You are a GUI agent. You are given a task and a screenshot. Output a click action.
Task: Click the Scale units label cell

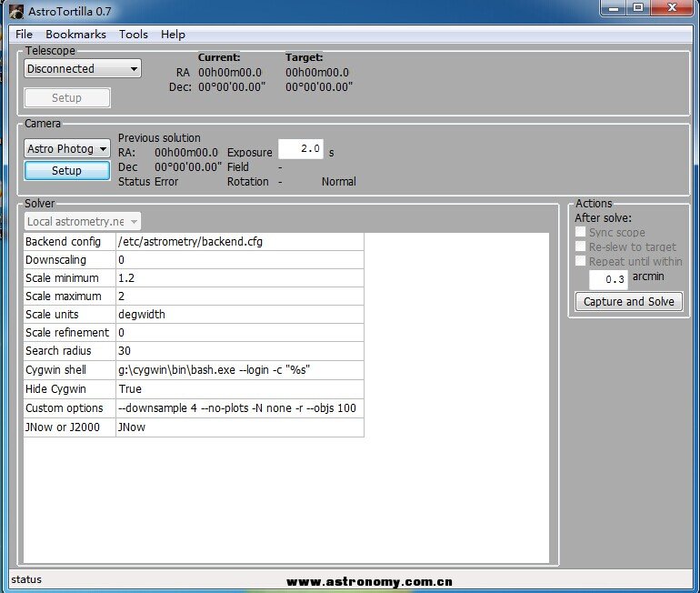coord(69,315)
